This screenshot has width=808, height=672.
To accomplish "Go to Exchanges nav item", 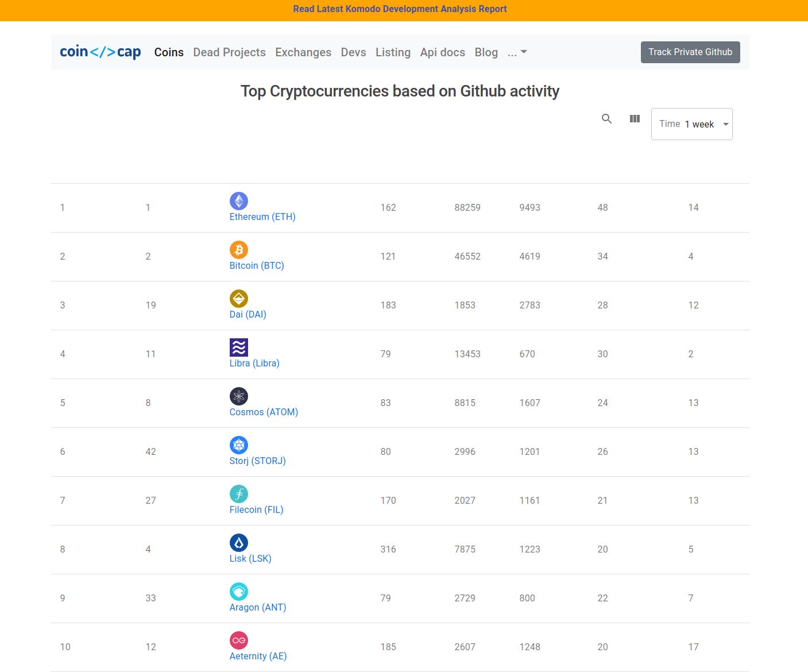I will (303, 52).
